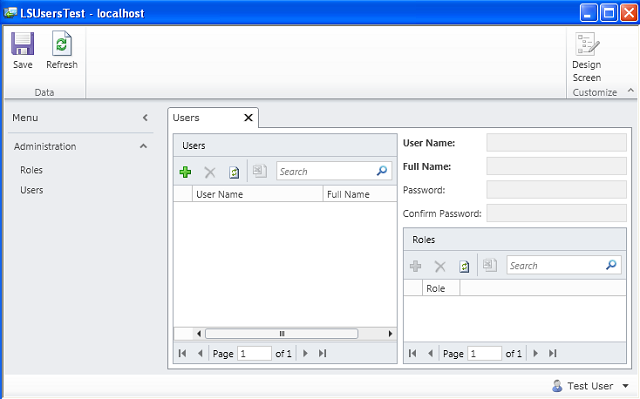
Task: Go to last page of Roles grid
Action: [x=553, y=353]
